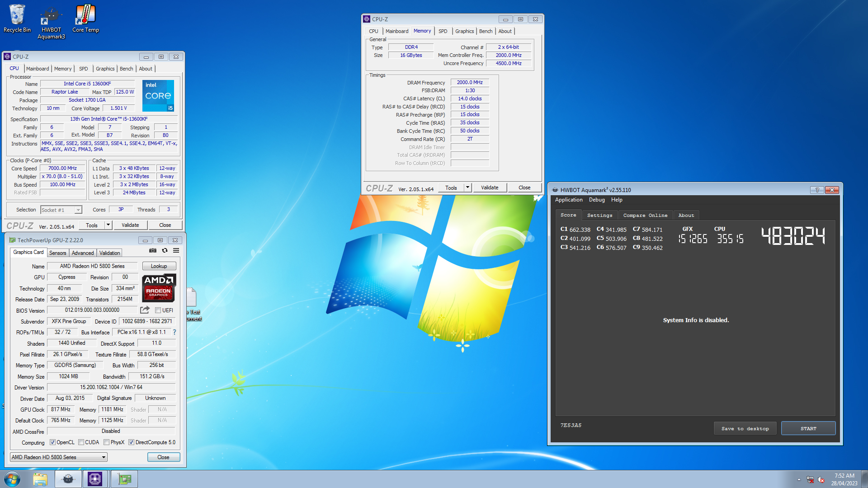Toggle the UEFI checkbox in GPU-Z
Screen dimensions: 868x488
(x=158, y=310)
